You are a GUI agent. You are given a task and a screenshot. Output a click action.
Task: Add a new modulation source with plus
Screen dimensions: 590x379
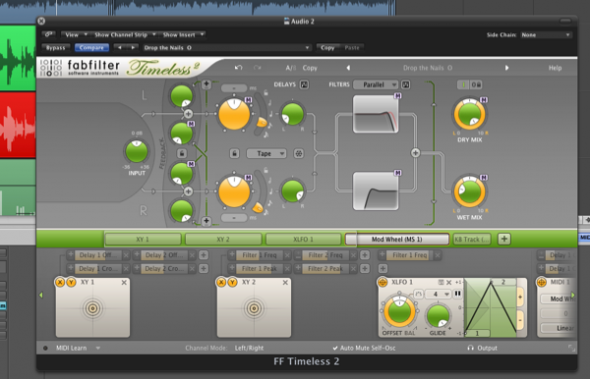[504, 239]
